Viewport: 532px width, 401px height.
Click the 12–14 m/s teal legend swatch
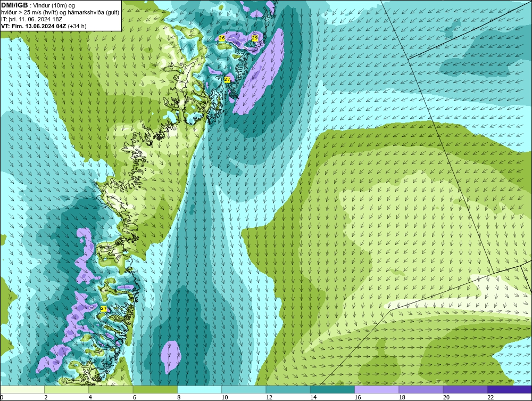click(288, 389)
